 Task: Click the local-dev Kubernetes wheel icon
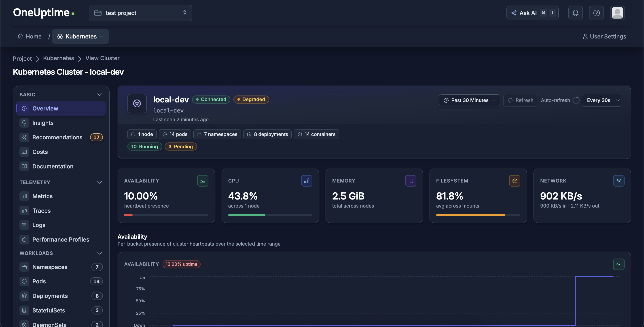(x=137, y=103)
